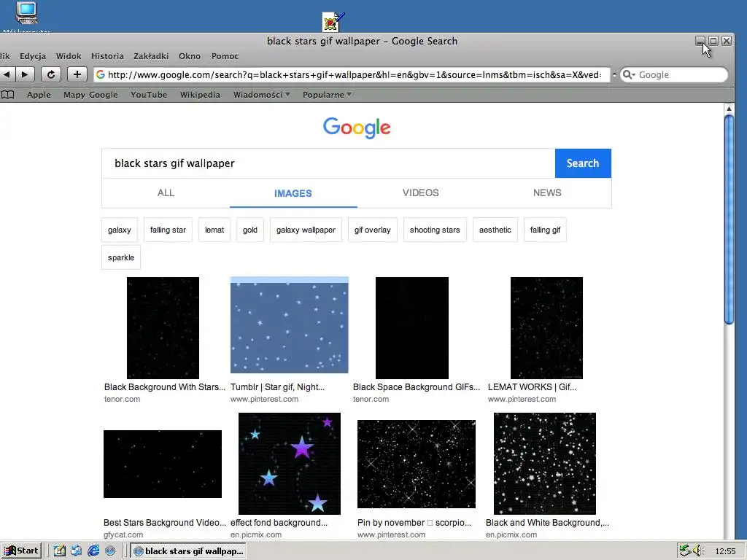Open the Widok menu
Screen dimensions: 747x560
(69, 56)
